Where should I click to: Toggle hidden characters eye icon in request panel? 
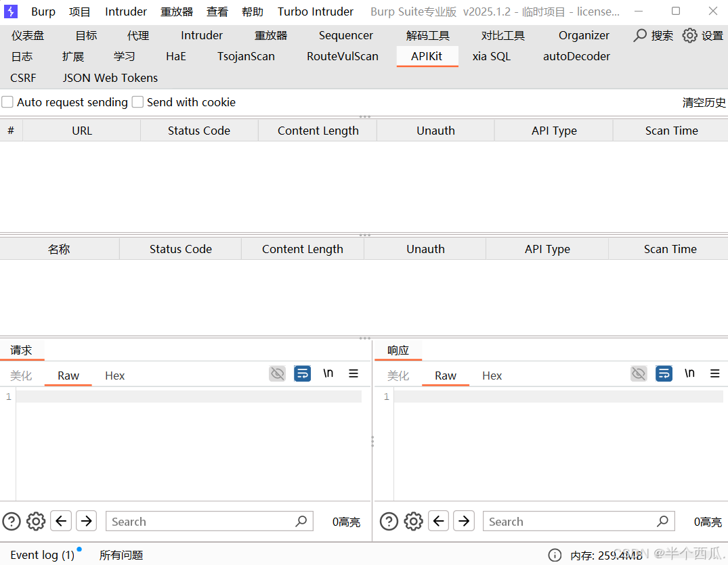(277, 374)
